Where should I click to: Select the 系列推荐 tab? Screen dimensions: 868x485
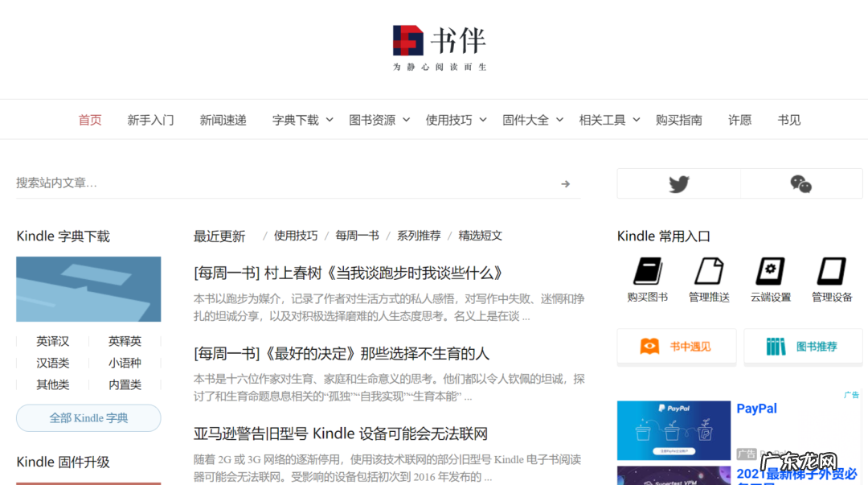point(420,235)
